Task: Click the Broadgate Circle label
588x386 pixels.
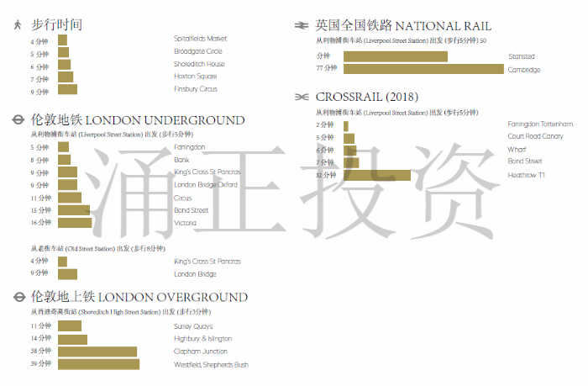Action: tap(198, 51)
